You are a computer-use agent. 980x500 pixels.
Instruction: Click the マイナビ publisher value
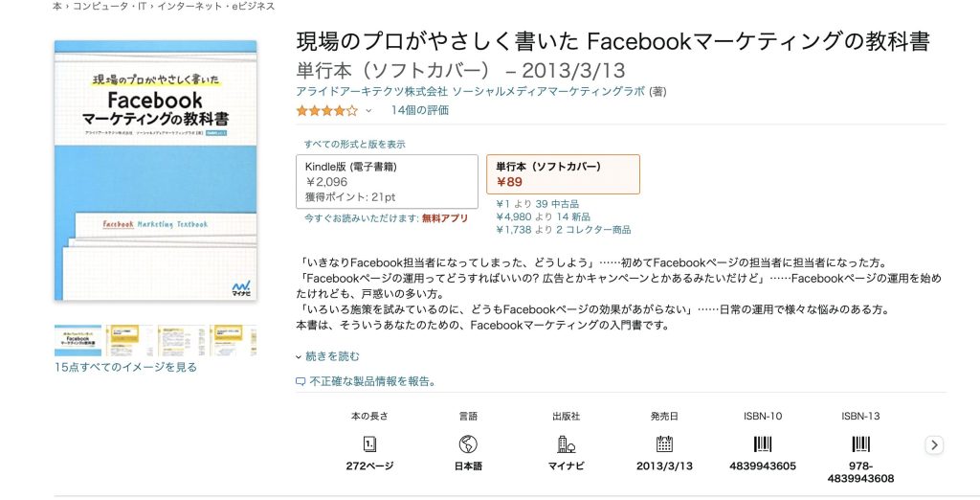(567, 466)
